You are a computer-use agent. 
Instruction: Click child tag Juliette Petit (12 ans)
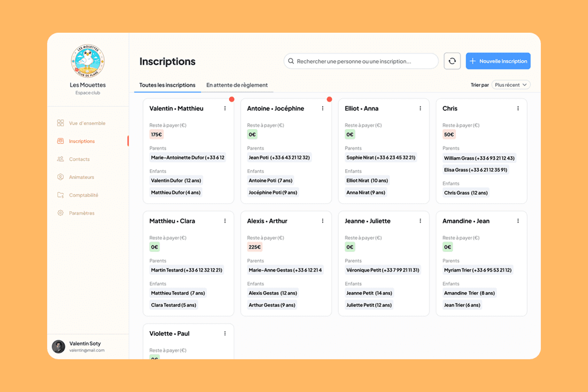pos(369,305)
